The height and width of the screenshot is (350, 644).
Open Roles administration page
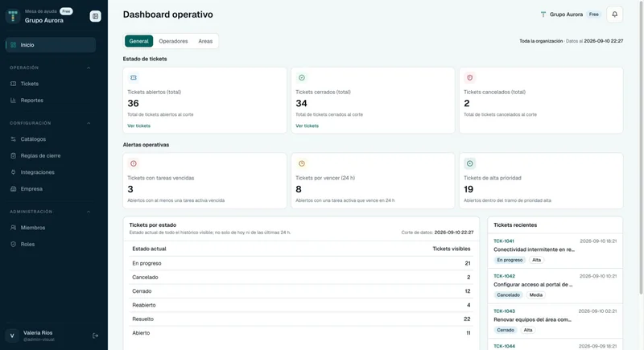(51, 244)
